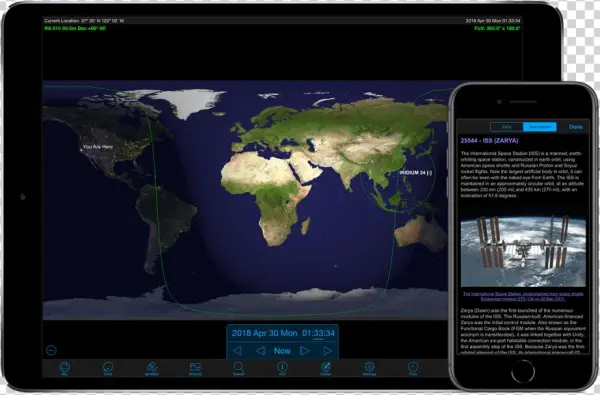Click the You Are Here map marker

pyautogui.click(x=97, y=147)
